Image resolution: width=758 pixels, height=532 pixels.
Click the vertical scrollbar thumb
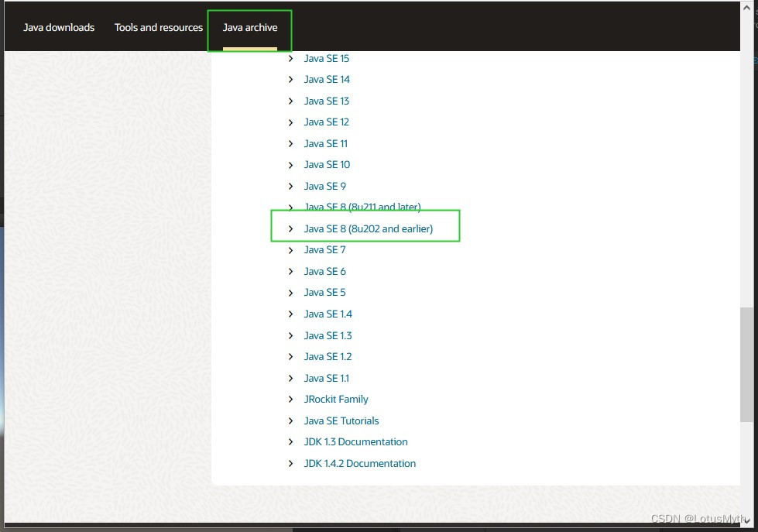pos(746,364)
